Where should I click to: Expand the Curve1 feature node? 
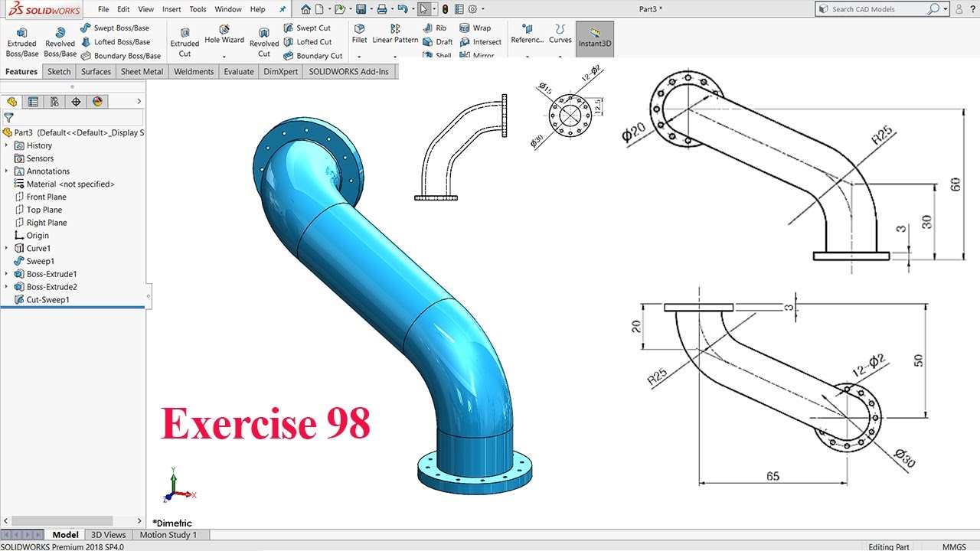6,248
